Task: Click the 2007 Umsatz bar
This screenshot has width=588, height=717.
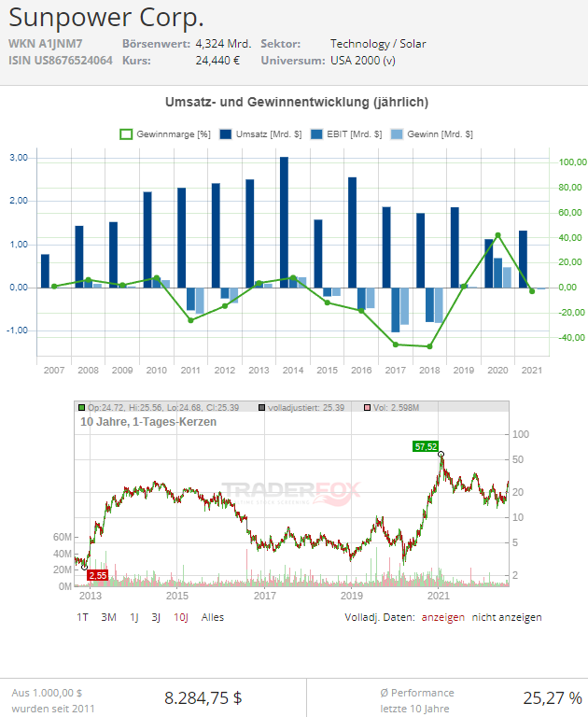Action: (45, 271)
